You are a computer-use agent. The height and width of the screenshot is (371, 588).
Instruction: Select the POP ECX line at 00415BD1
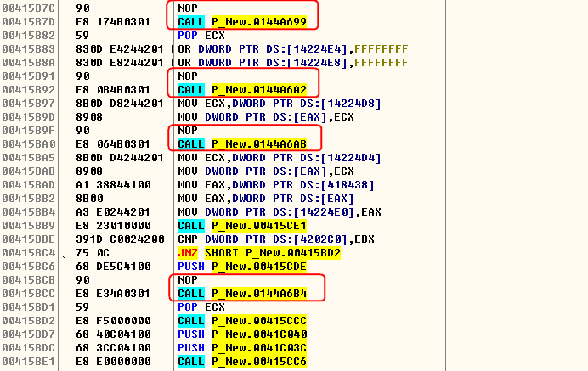[x=201, y=307]
